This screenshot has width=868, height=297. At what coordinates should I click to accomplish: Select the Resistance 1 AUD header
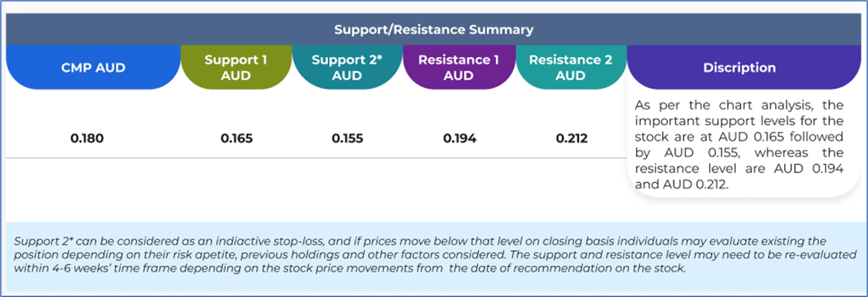[x=459, y=68]
